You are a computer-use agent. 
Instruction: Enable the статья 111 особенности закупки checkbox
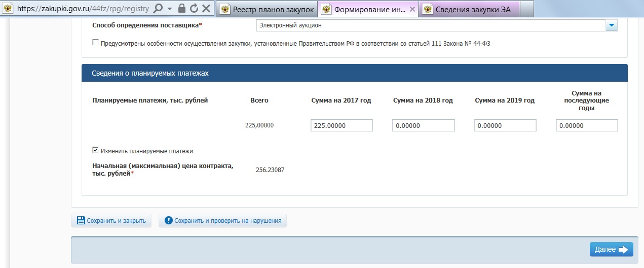[95, 43]
